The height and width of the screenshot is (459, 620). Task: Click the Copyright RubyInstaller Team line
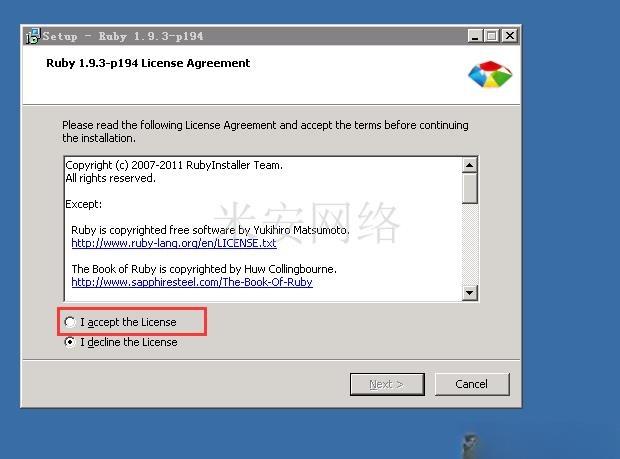[174, 165]
